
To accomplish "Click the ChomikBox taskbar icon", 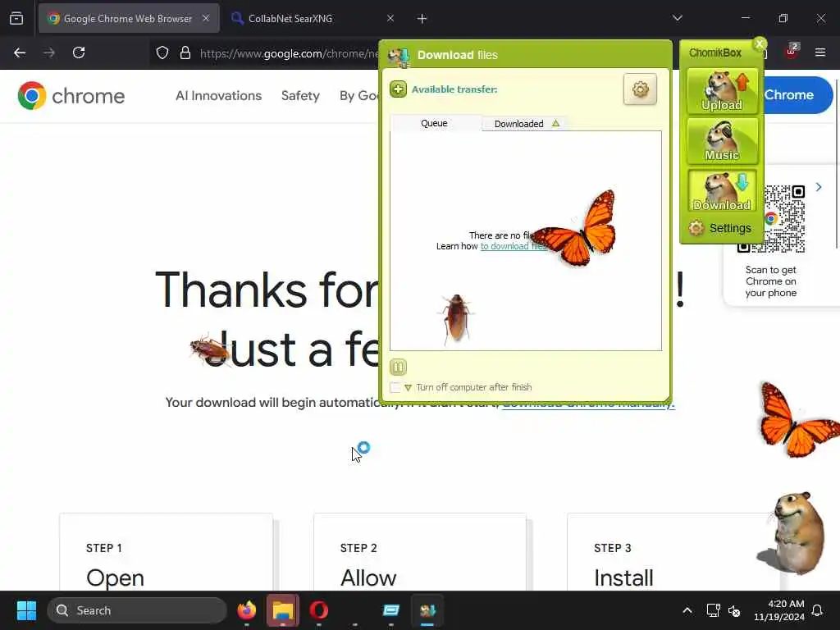I will tap(427, 610).
